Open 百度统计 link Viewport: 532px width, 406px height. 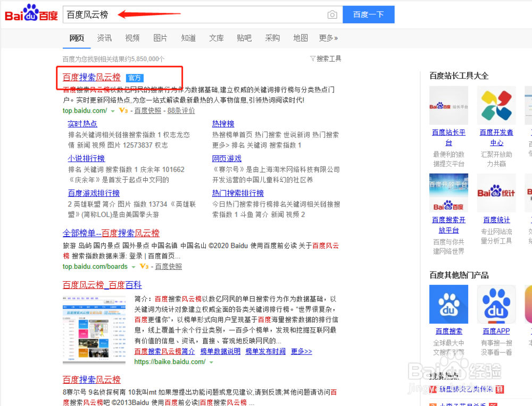click(x=496, y=220)
